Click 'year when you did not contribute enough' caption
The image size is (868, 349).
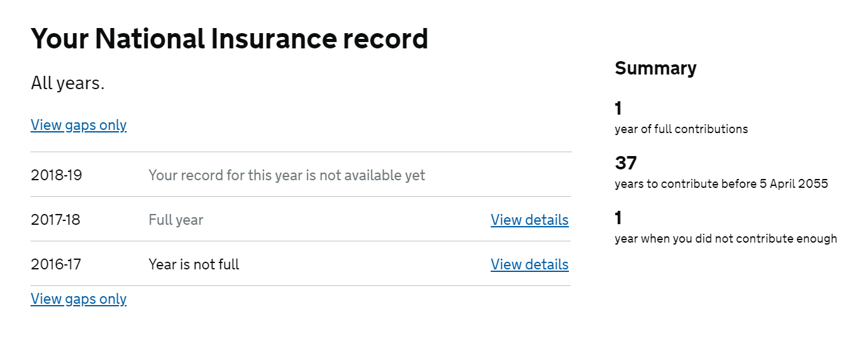point(725,239)
